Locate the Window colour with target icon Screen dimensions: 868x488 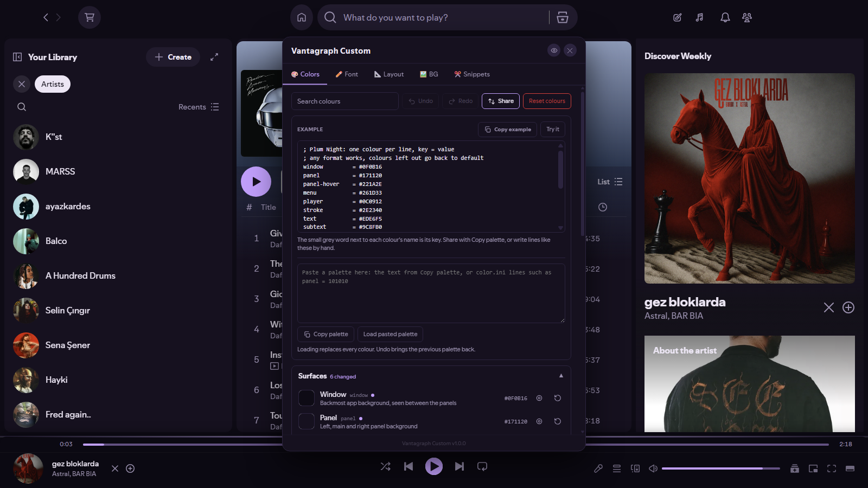point(539,398)
